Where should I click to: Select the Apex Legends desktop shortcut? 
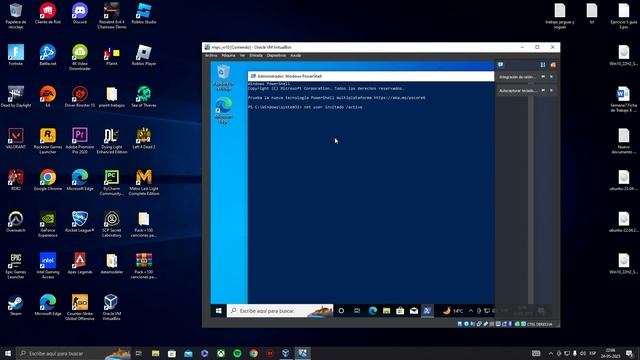coord(80,263)
